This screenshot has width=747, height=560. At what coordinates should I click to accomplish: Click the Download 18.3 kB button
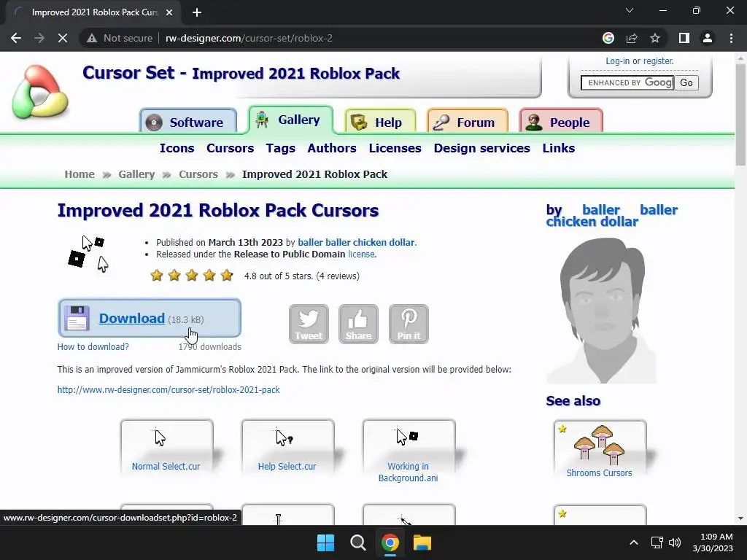point(149,318)
